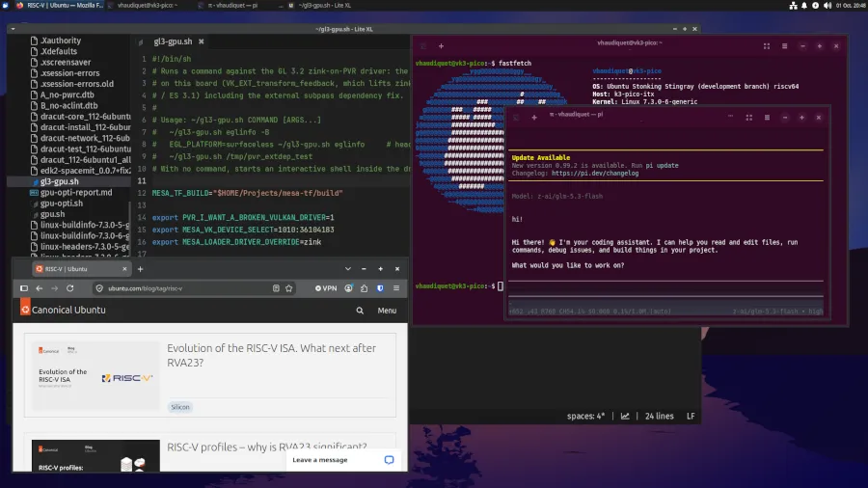This screenshot has height=488, width=868.
Task: Open Firefox list all tabs dropdown
Action: click(347, 269)
